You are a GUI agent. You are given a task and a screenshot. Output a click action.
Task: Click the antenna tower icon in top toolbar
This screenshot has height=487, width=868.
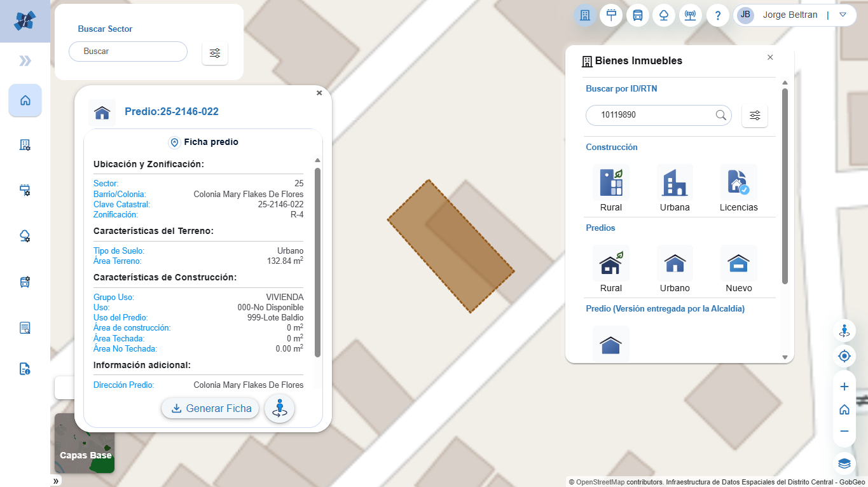click(x=690, y=15)
